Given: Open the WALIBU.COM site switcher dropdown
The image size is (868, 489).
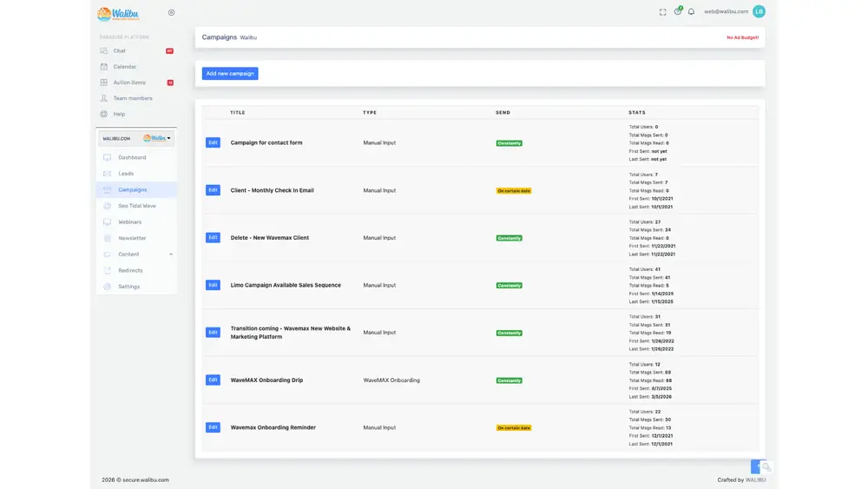Looking at the screenshot, I should (x=136, y=138).
